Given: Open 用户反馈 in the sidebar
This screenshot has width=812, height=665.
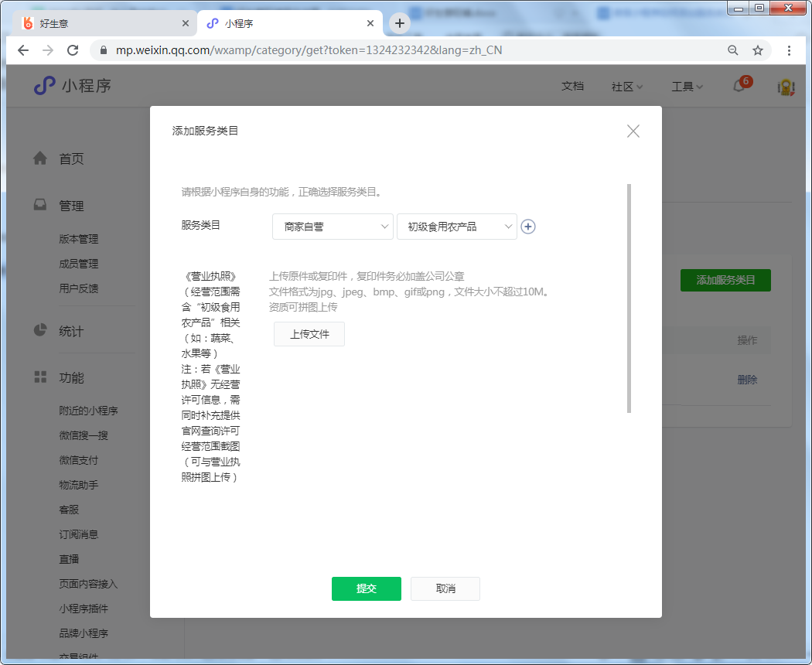Looking at the screenshot, I should click(79, 288).
